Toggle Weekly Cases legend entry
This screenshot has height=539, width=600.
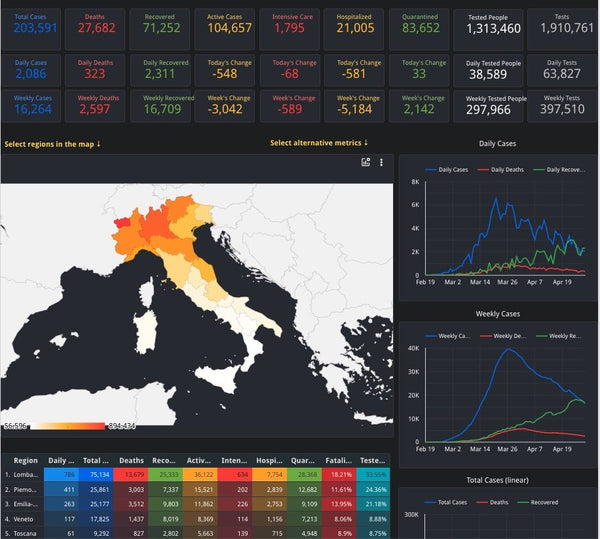448,336
